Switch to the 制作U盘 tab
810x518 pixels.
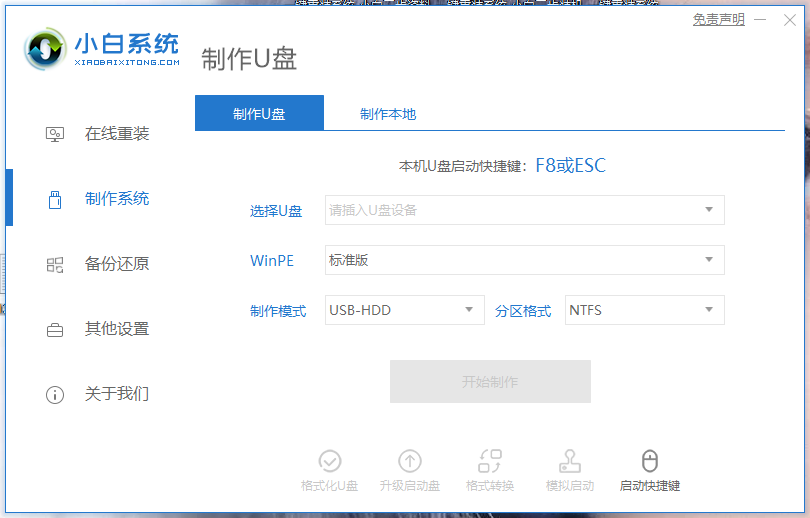click(x=259, y=113)
